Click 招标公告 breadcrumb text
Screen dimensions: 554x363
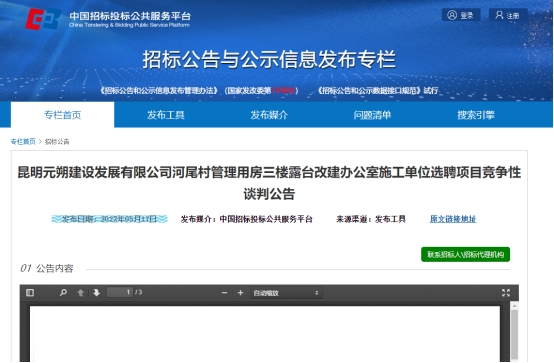pos(57,142)
